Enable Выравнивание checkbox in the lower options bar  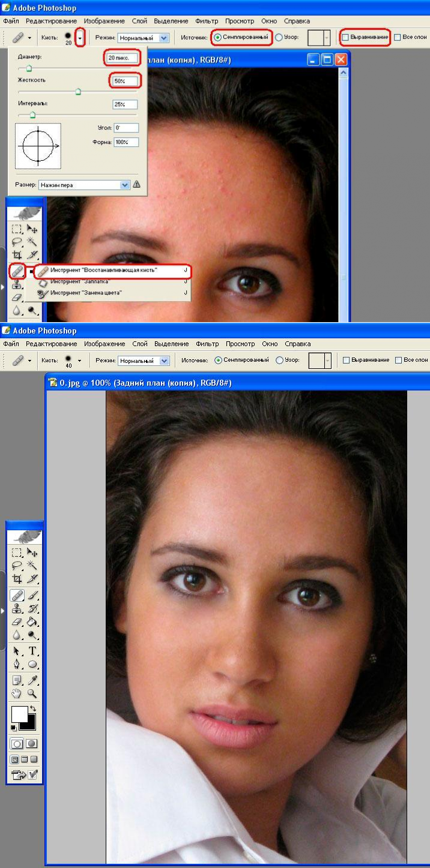[x=346, y=361]
